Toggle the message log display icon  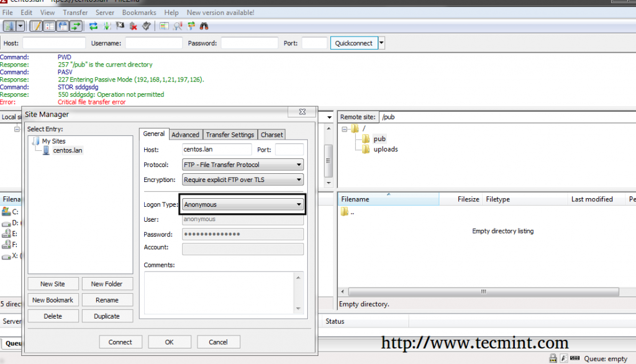tap(35, 25)
